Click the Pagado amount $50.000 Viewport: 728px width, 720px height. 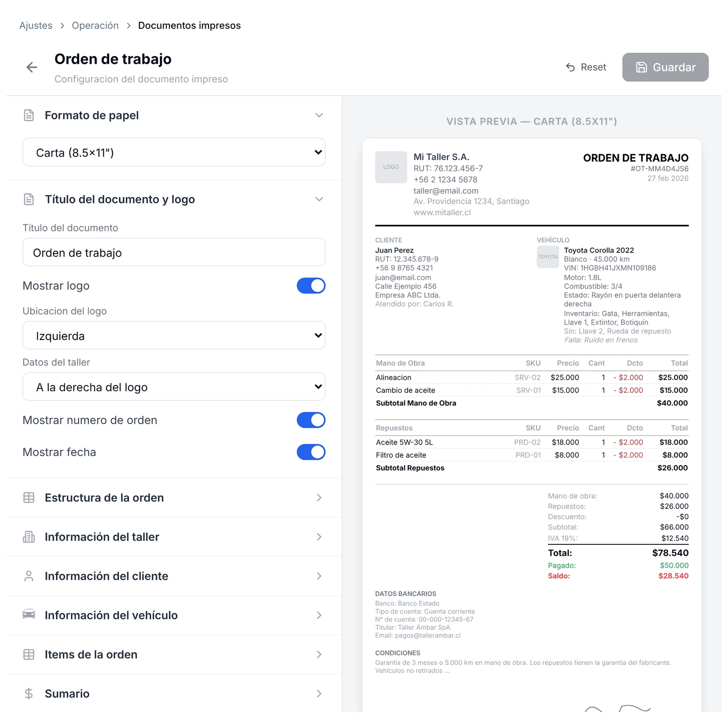point(674,565)
